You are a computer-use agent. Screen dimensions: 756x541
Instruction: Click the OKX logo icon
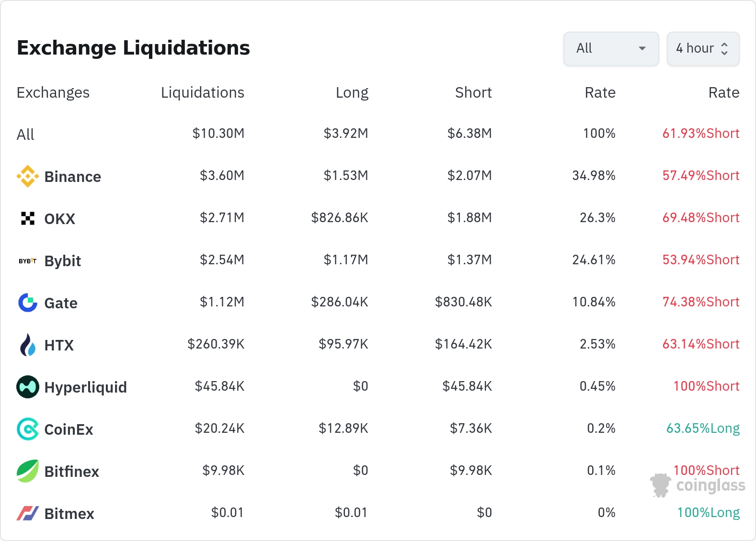pyautogui.click(x=28, y=218)
